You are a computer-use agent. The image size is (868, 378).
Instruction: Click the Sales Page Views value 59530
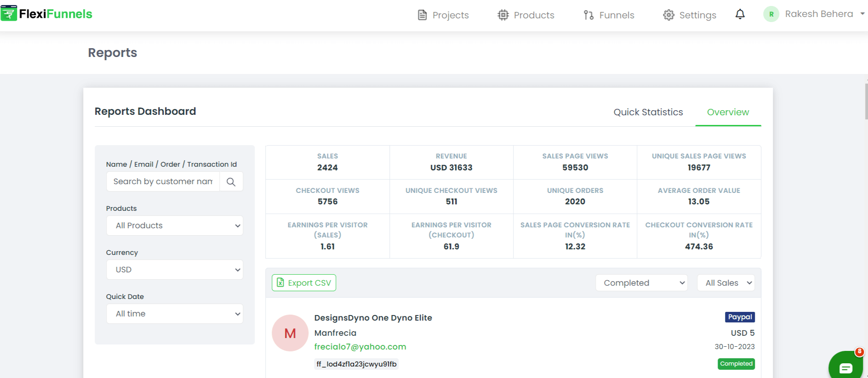[x=575, y=168]
